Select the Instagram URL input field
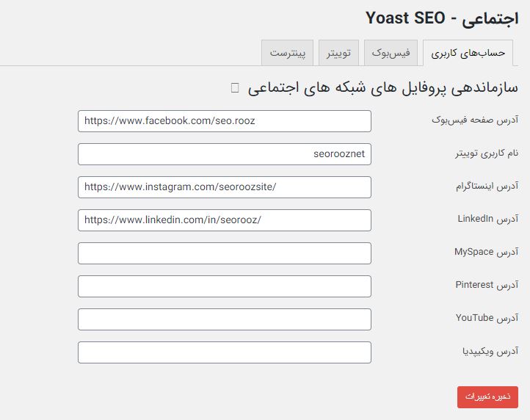This screenshot has height=420, width=530. pyautogui.click(x=225, y=187)
